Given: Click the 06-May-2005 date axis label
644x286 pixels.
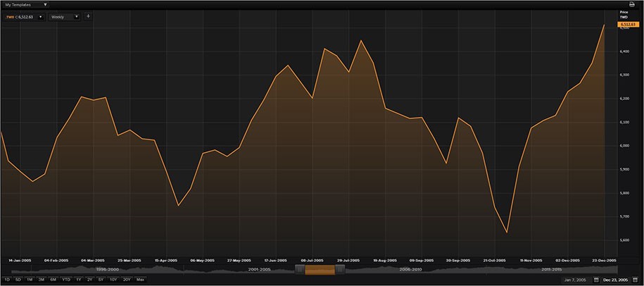Looking at the screenshot, I should point(203,261).
